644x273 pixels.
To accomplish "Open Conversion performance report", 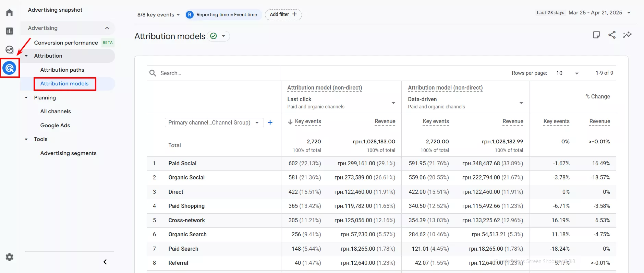I will pyautogui.click(x=66, y=43).
